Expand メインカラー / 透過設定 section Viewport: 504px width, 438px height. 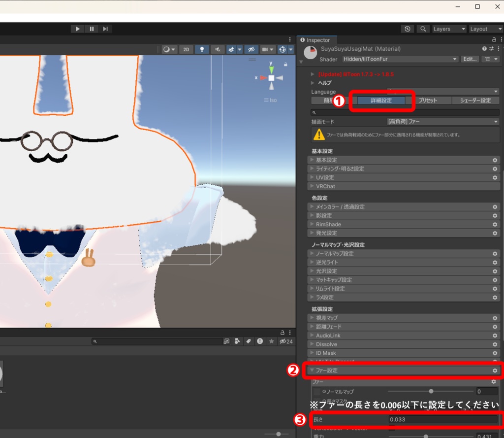404,206
